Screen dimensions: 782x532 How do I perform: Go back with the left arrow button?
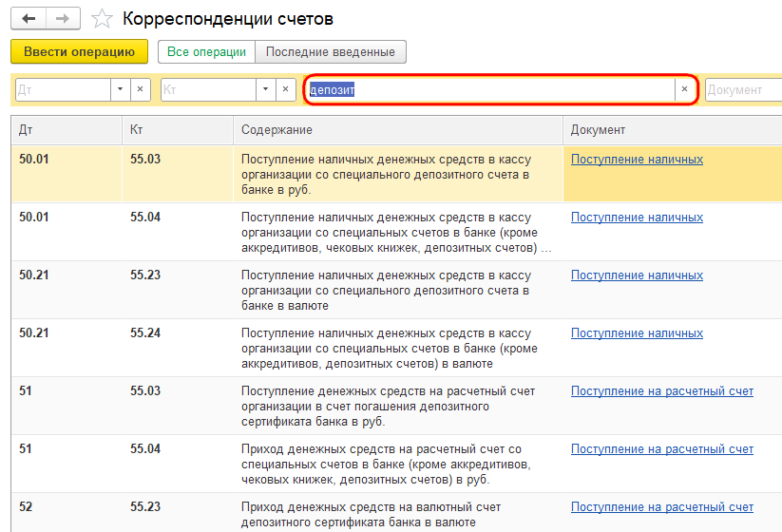[29, 19]
